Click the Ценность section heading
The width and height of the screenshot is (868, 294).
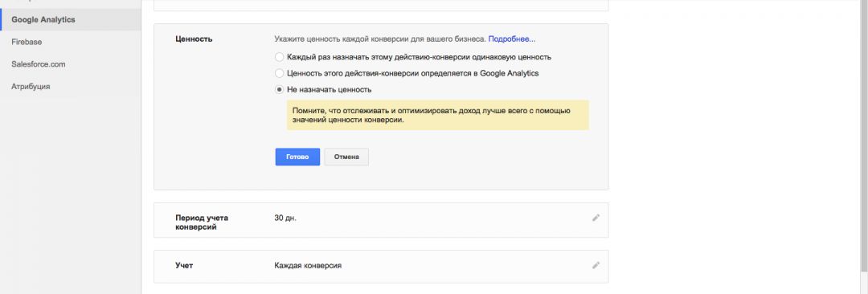[x=194, y=39]
